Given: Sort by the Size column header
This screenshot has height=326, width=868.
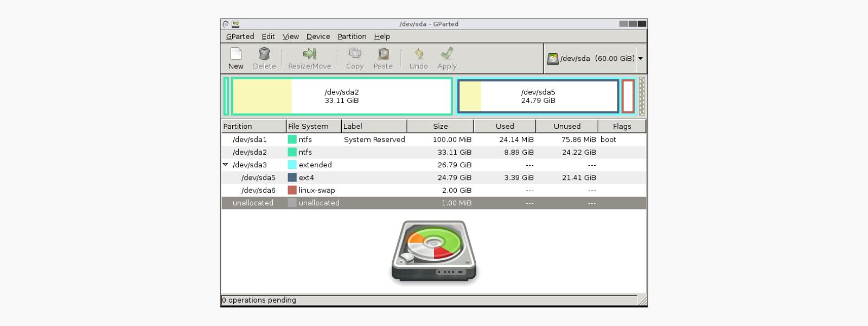Looking at the screenshot, I should click(440, 126).
